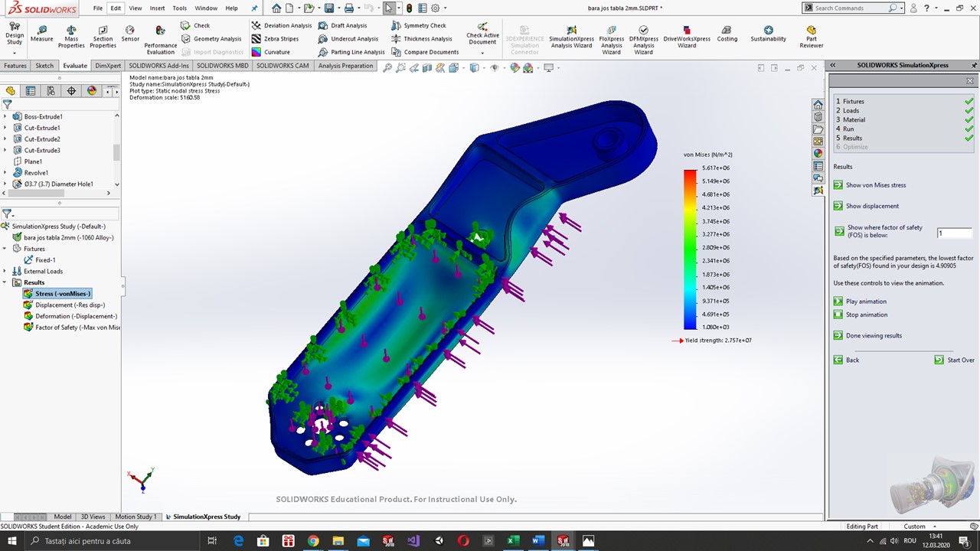Open Mass Properties
980x551 pixels.
click(x=71, y=37)
